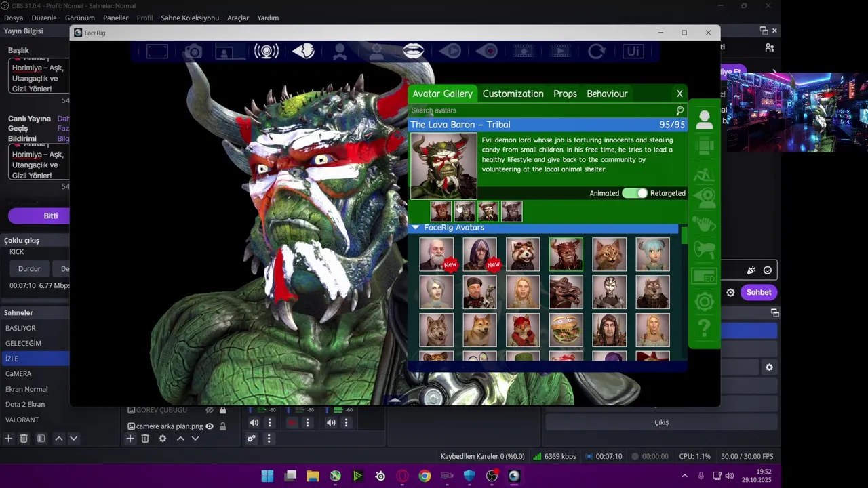Click the avatar gallery vertical scrollbar
The width and height of the screenshot is (868, 488).
(x=684, y=236)
